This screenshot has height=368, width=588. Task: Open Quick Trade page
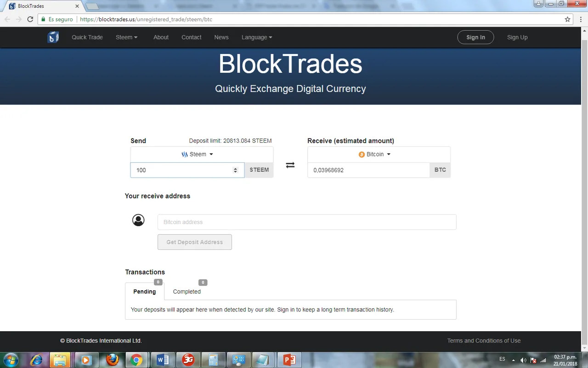pyautogui.click(x=87, y=37)
